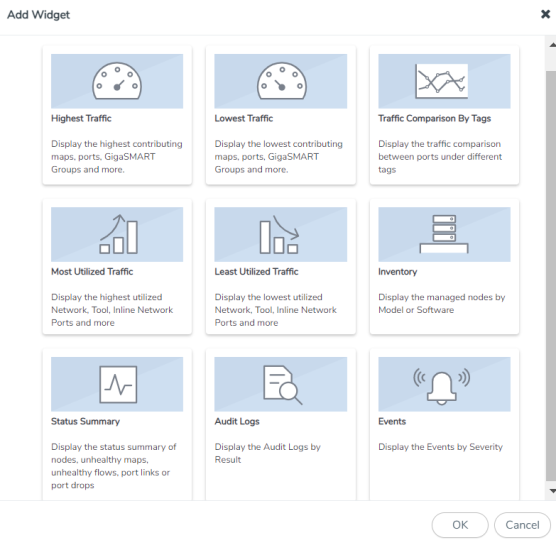The height and width of the screenshot is (545, 556).
Task: Click the Cancel button
Action: (522, 525)
